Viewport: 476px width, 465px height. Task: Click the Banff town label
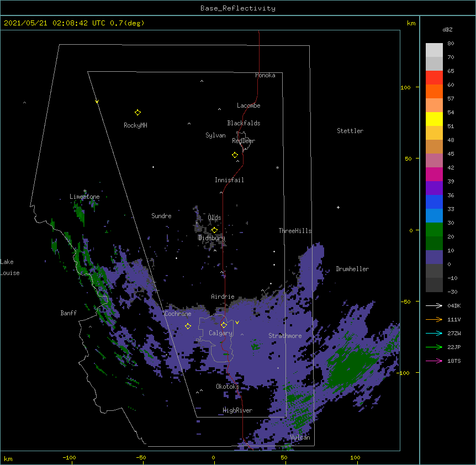(68, 313)
